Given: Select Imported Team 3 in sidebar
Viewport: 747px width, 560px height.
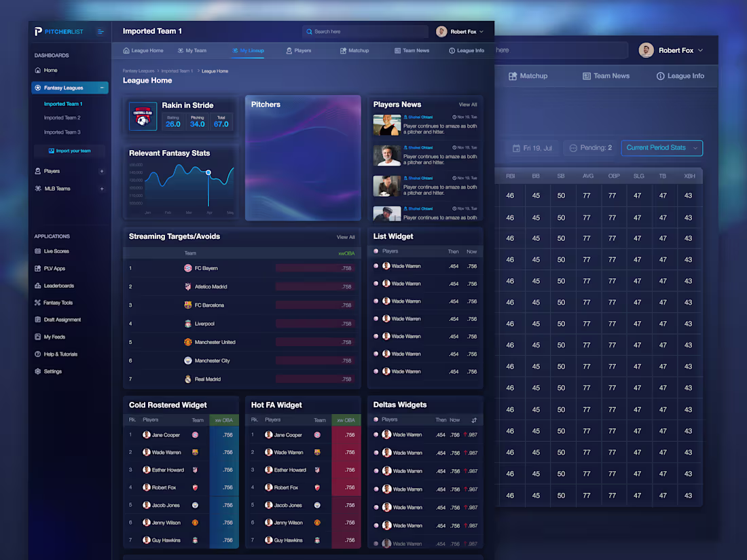Looking at the screenshot, I should coord(62,132).
